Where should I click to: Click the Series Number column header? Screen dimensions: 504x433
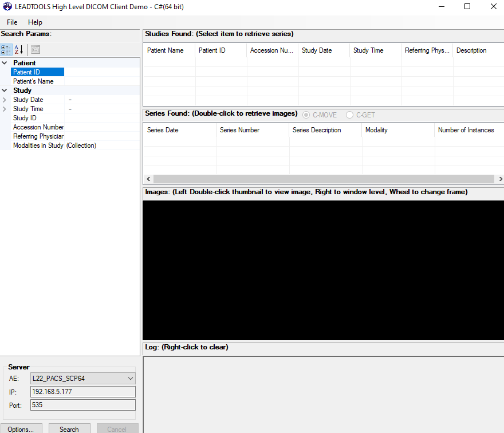pos(253,130)
